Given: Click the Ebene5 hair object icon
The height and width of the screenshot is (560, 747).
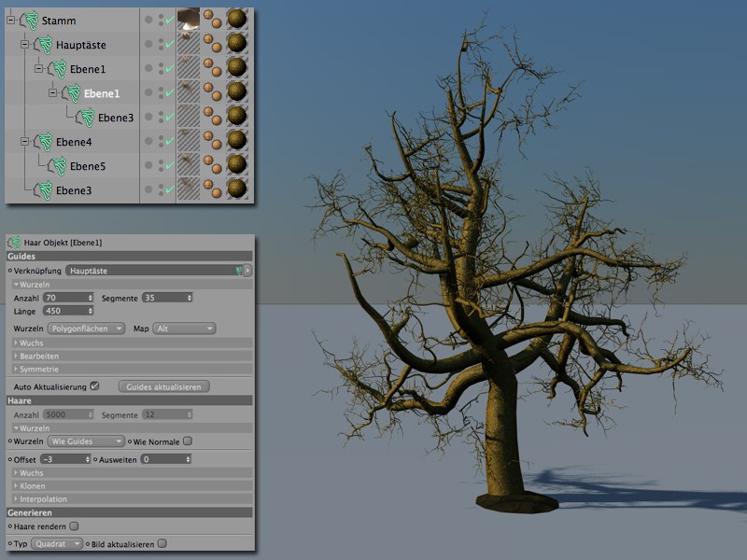Looking at the screenshot, I should pyautogui.click(x=59, y=166).
